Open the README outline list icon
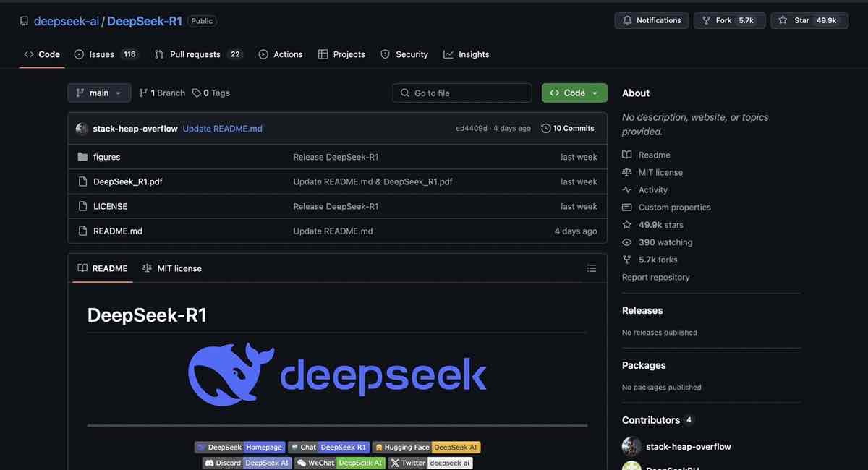Viewport: 868px width, 470px height. [592, 268]
